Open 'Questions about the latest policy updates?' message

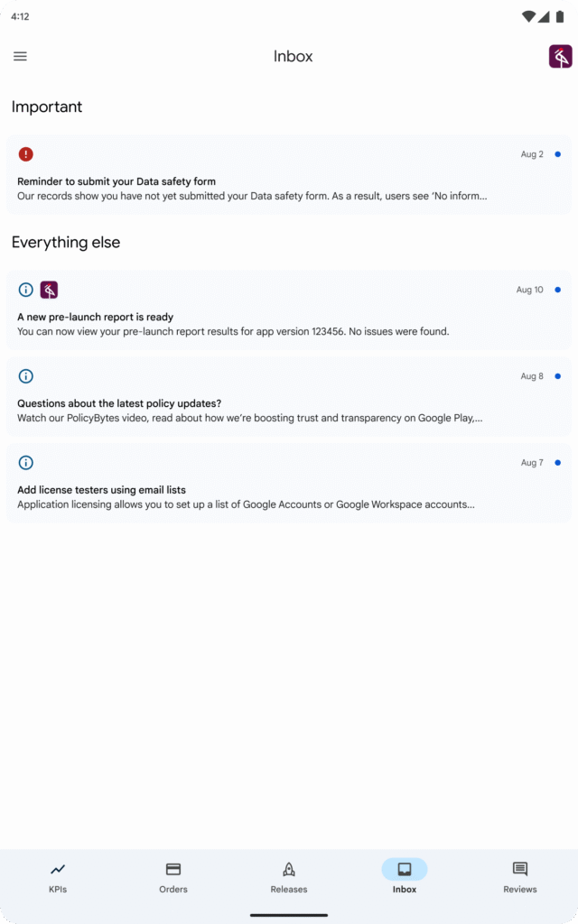click(x=289, y=403)
